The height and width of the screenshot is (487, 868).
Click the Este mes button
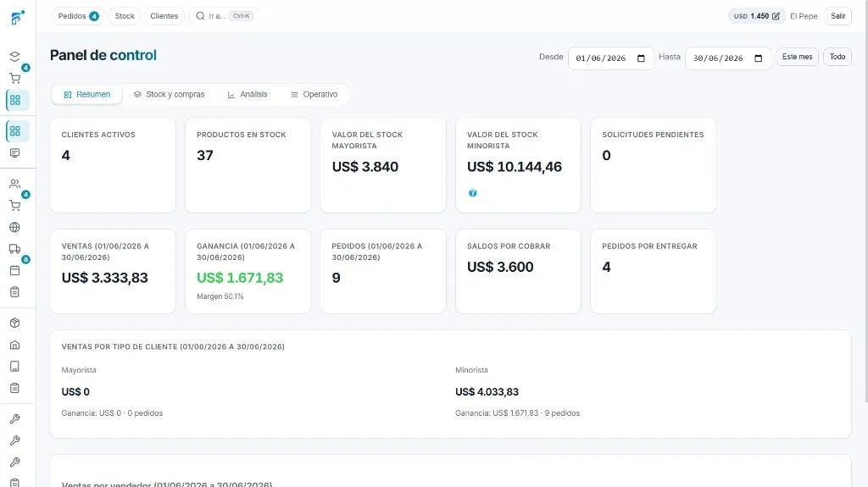click(797, 57)
